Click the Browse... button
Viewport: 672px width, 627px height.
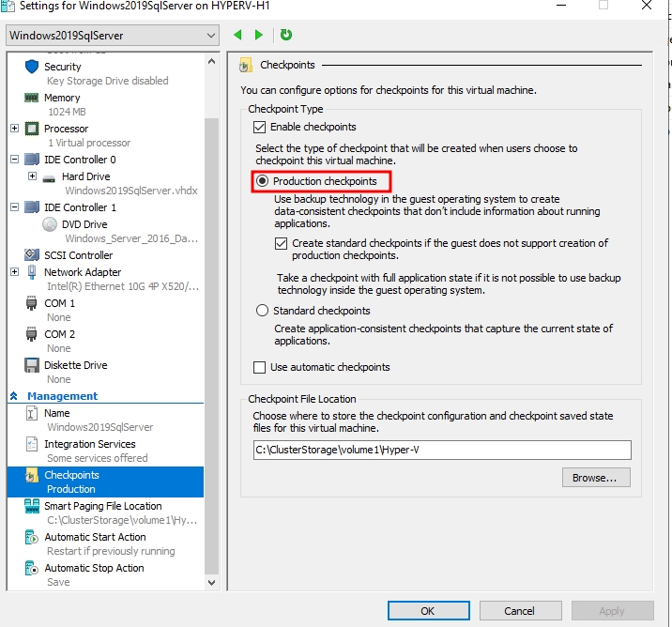coord(595,478)
